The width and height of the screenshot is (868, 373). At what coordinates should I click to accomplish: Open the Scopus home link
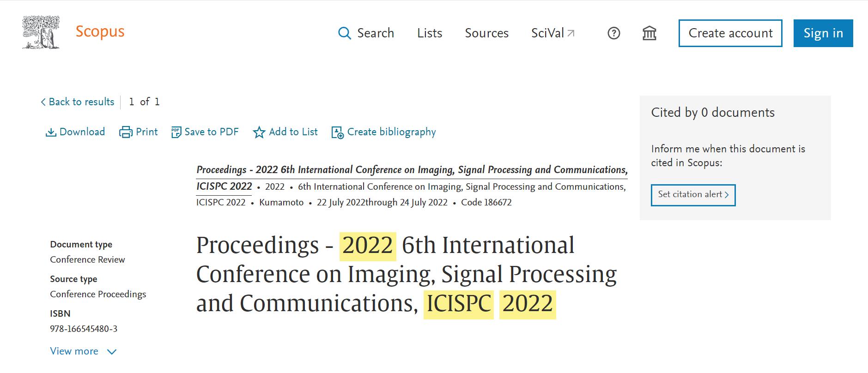100,31
